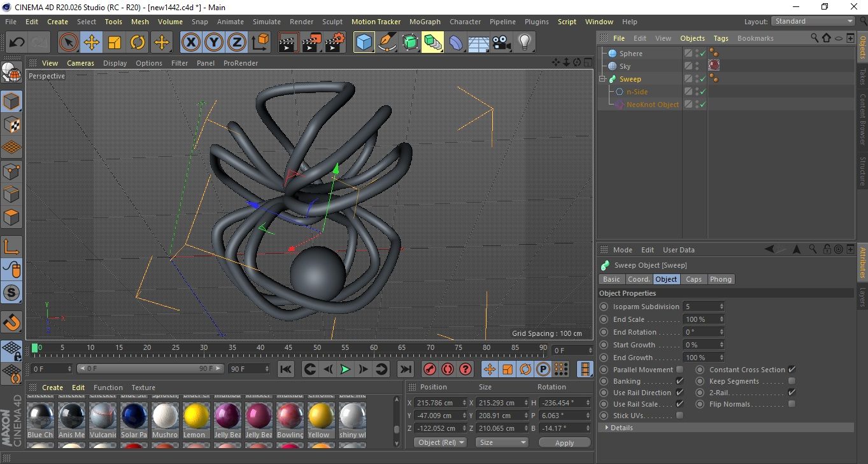Image resolution: width=868 pixels, height=464 pixels.
Task: Open the Light object icon
Action: (524, 43)
